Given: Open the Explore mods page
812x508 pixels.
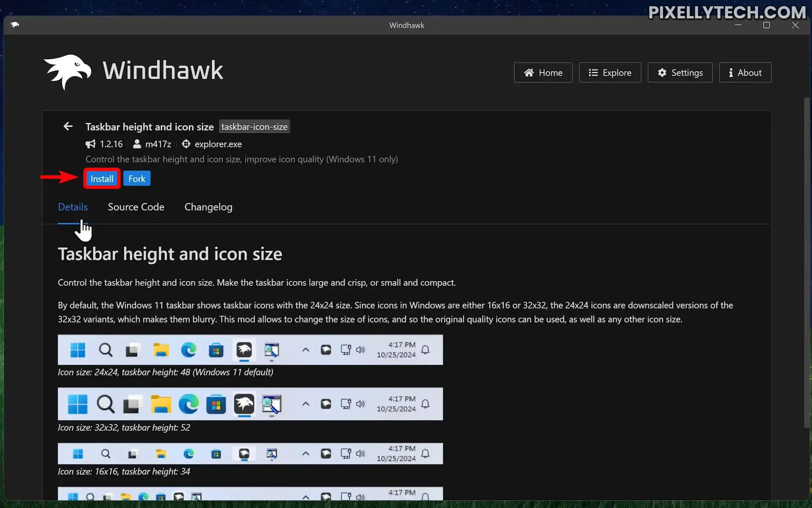Looking at the screenshot, I should click(610, 73).
